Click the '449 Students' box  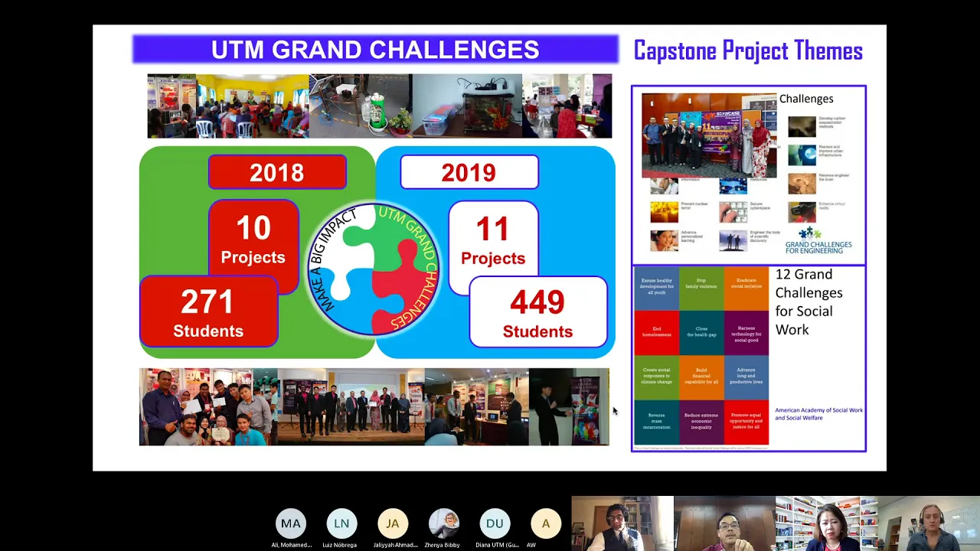(x=537, y=312)
